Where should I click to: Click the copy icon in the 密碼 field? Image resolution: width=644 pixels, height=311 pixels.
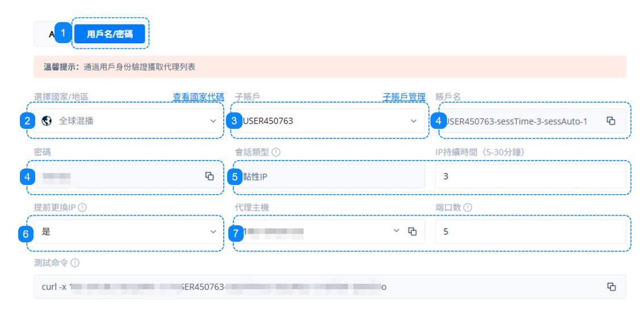(x=210, y=176)
